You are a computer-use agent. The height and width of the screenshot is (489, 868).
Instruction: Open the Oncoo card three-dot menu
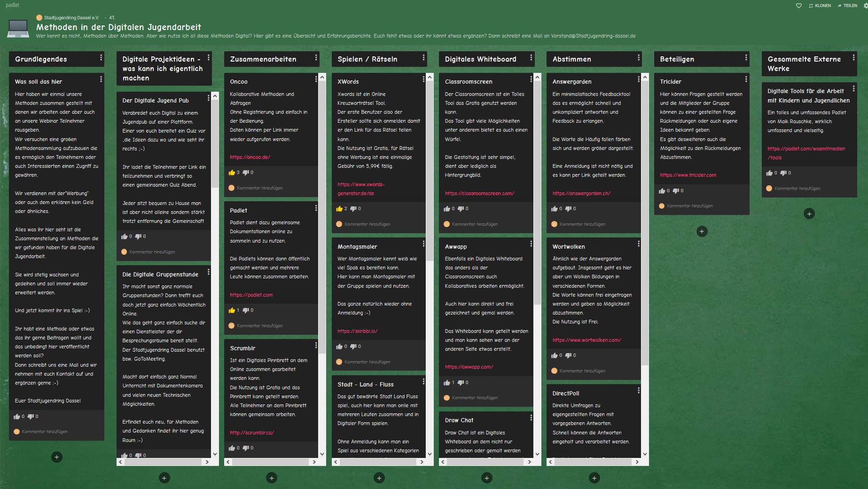tap(316, 79)
